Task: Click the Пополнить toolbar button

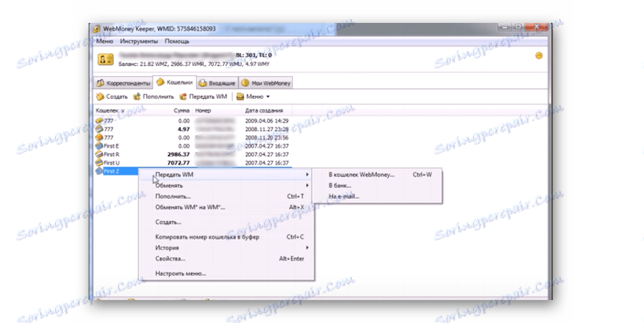Action: tap(154, 97)
